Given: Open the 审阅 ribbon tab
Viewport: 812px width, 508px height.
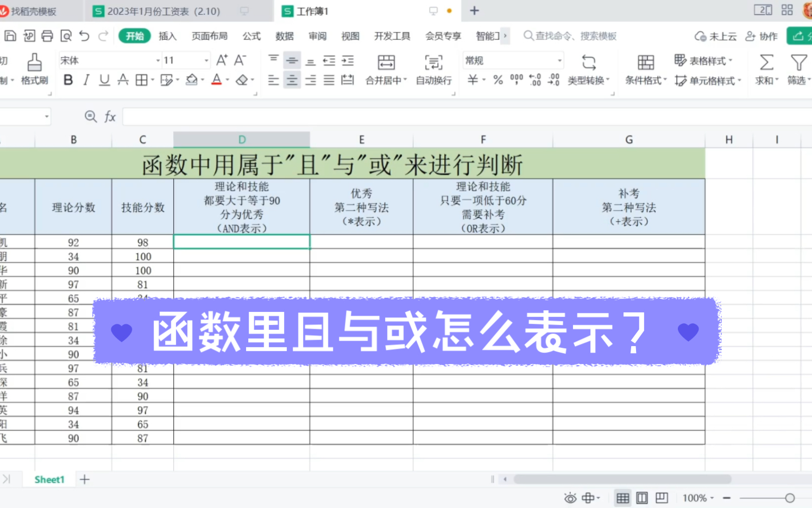Looking at the screenshot, I should click(317, 36).
